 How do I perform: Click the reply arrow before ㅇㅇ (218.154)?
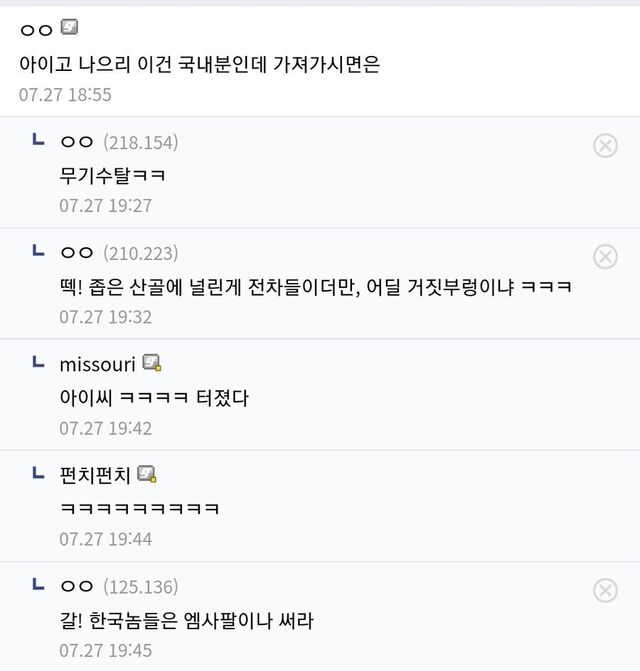(38, 140)
